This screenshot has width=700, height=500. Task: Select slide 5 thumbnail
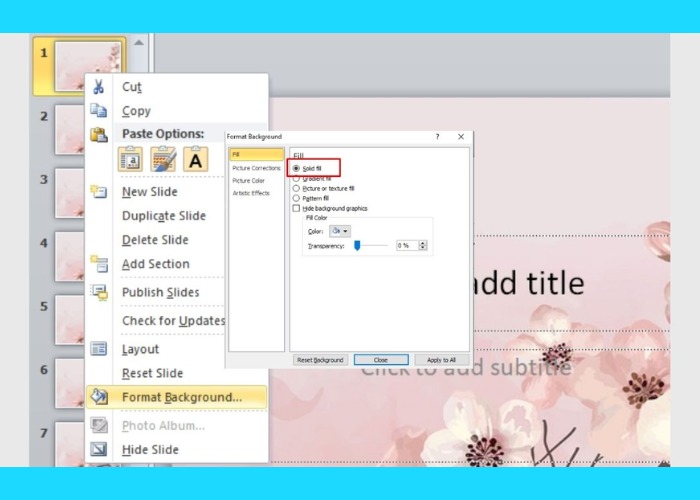click(x=70, y=320)
